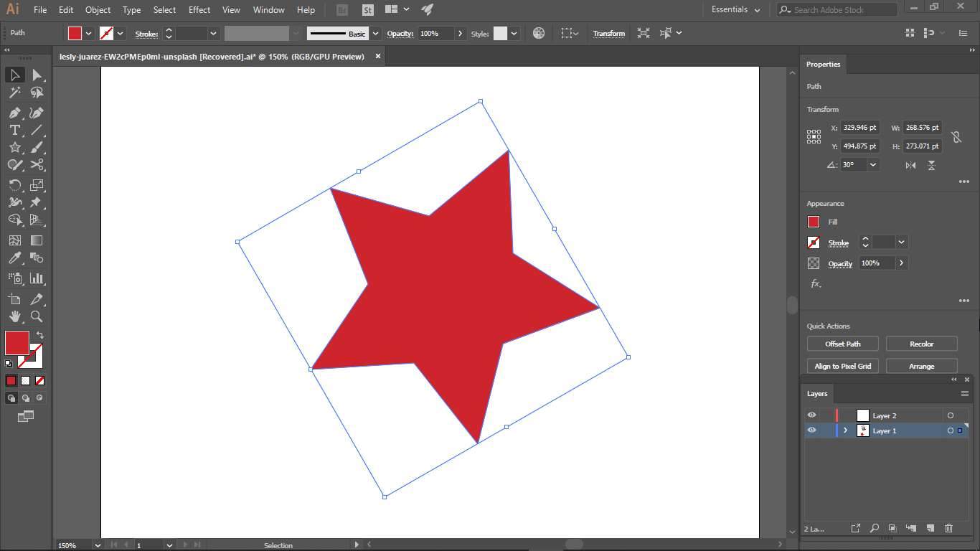Hide Layer 2 with eye icon
This screenshot has height=551, width=980.
pyautogui.click(x=811, y=415)
